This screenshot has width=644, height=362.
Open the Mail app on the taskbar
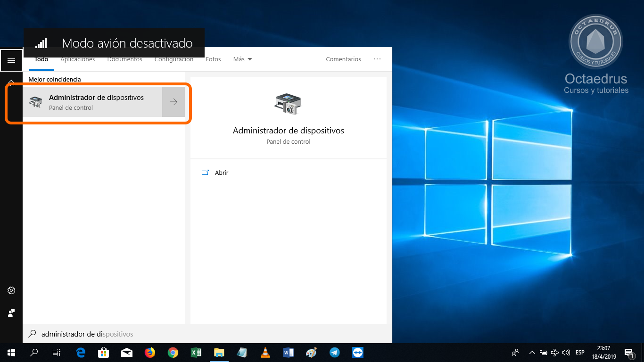coord(127,353)
